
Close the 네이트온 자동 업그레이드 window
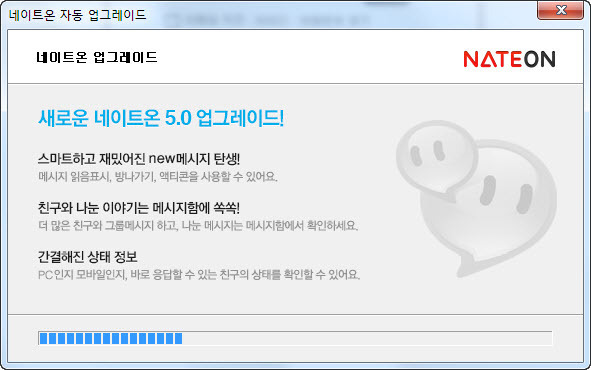pos(560,10)
